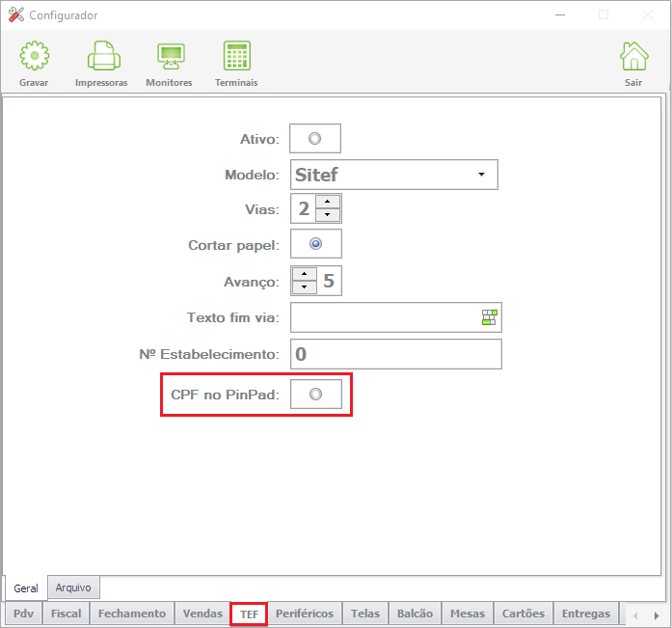This screenshot has height=628, width=672.
Task: Switch to the Periféricos tab
Action: coord(305,614)
